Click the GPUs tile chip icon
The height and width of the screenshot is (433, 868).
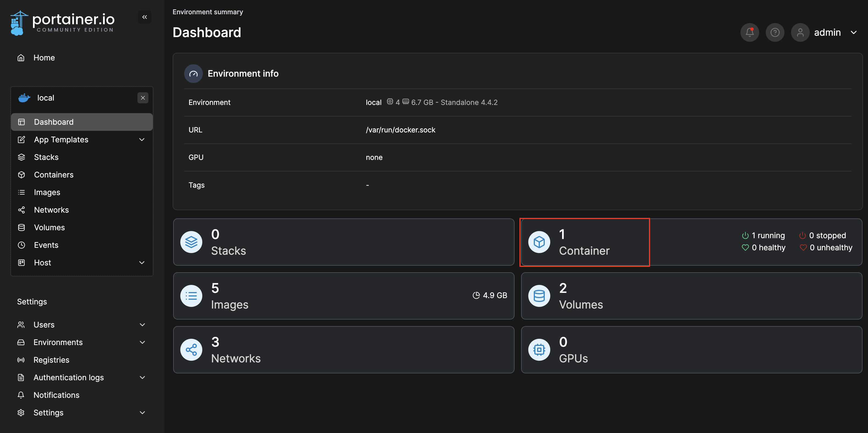(539, 350)
